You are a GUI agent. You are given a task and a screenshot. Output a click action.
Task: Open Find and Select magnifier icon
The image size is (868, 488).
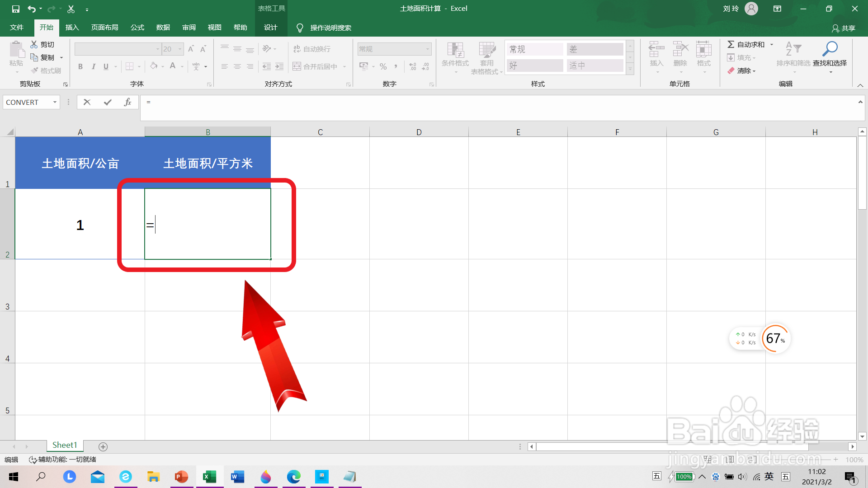830,49
